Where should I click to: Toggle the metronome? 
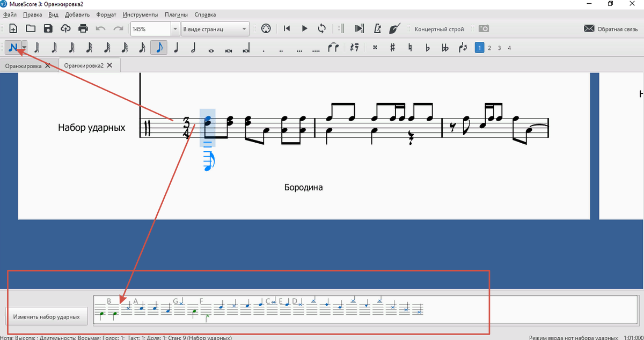(377, 28)
